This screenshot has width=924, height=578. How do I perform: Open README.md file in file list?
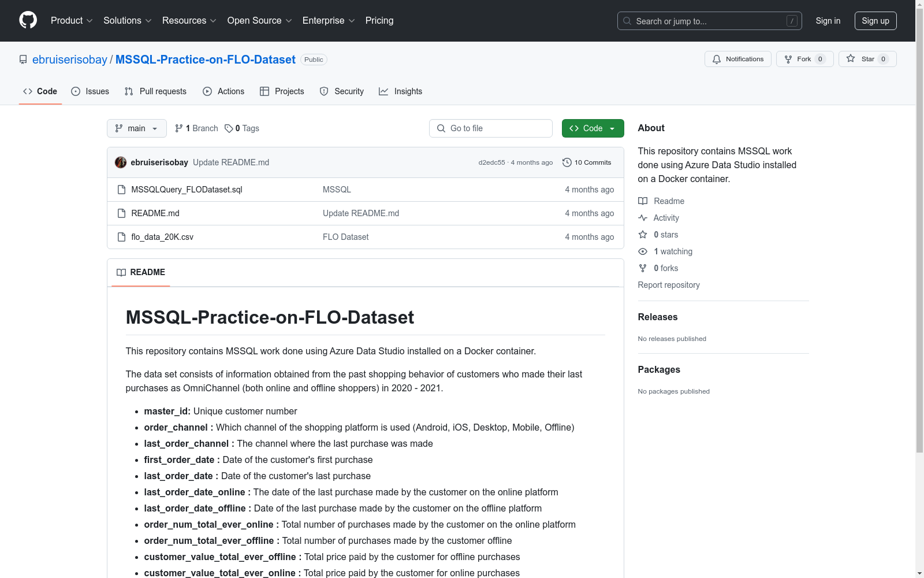(155, 213)
